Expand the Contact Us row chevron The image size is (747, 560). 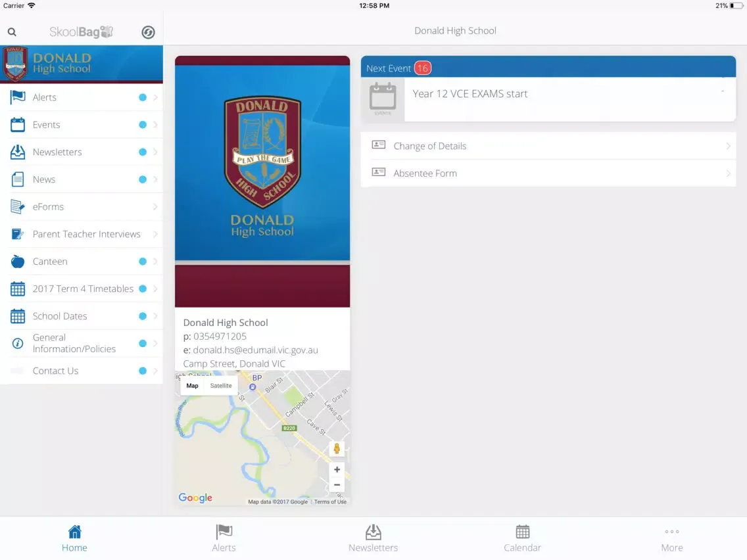point(155,371)
